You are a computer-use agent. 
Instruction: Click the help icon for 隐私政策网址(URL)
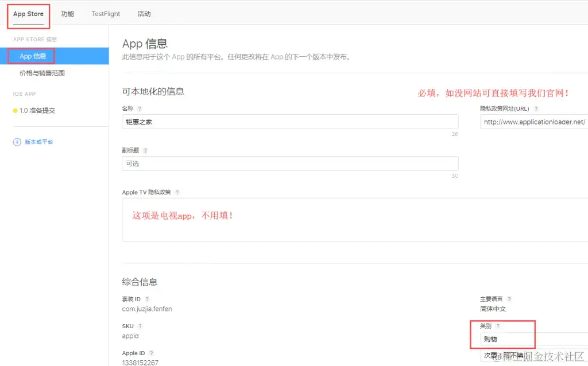click(x=536, y=108)
